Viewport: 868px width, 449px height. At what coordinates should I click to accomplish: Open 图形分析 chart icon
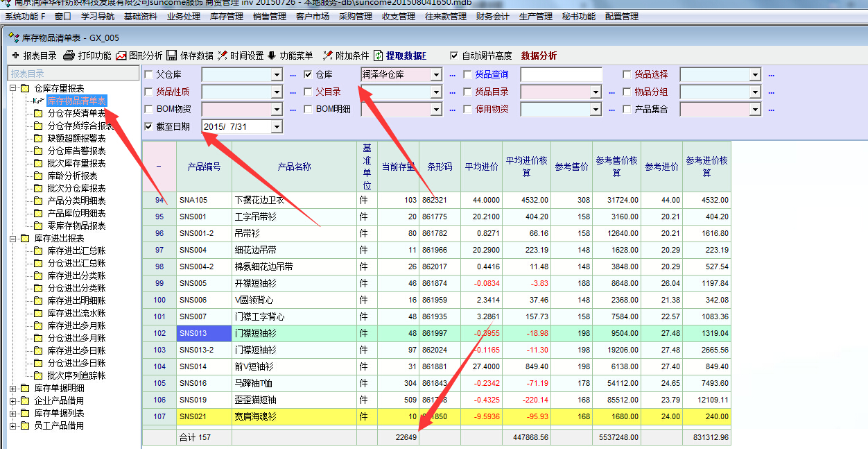[x=121, y=56]
